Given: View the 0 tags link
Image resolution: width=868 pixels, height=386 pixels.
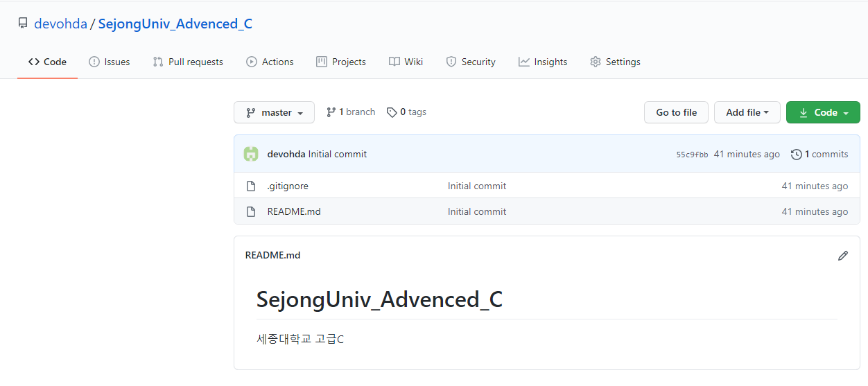Looking at the screenshot, I should 406,112.
